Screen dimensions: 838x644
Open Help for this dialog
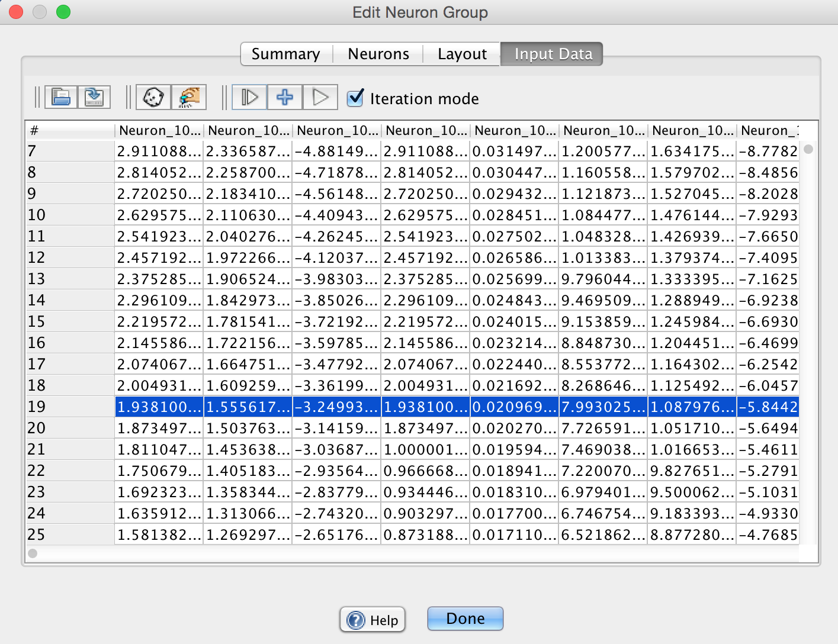click(x=373, y=620)
